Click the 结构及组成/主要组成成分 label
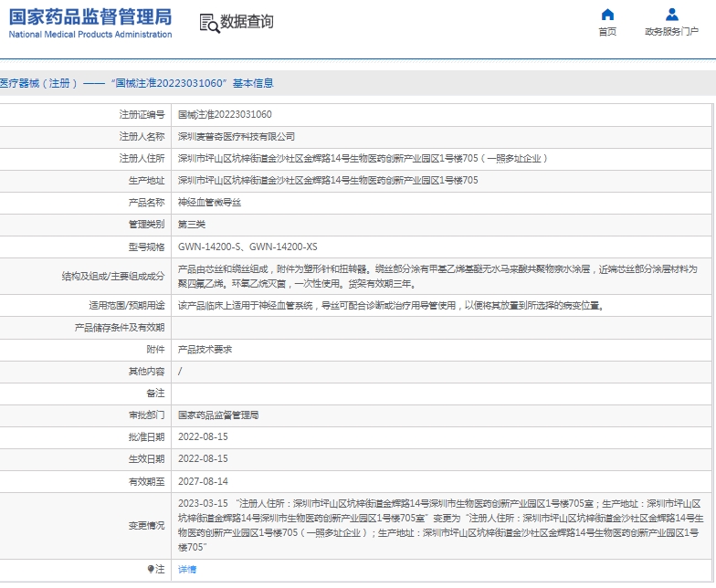This screenshot has height=588, width=716. pyautogui.click(x=113, y=276)
